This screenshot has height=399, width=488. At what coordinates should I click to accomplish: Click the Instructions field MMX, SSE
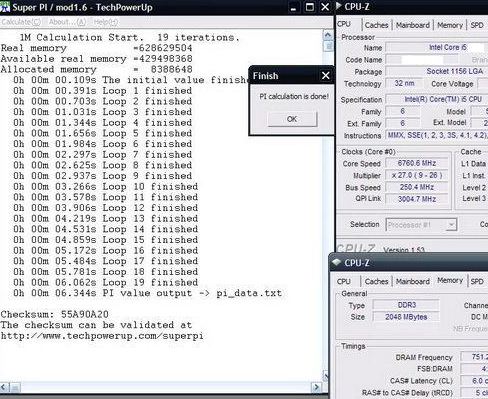[436, 135]
